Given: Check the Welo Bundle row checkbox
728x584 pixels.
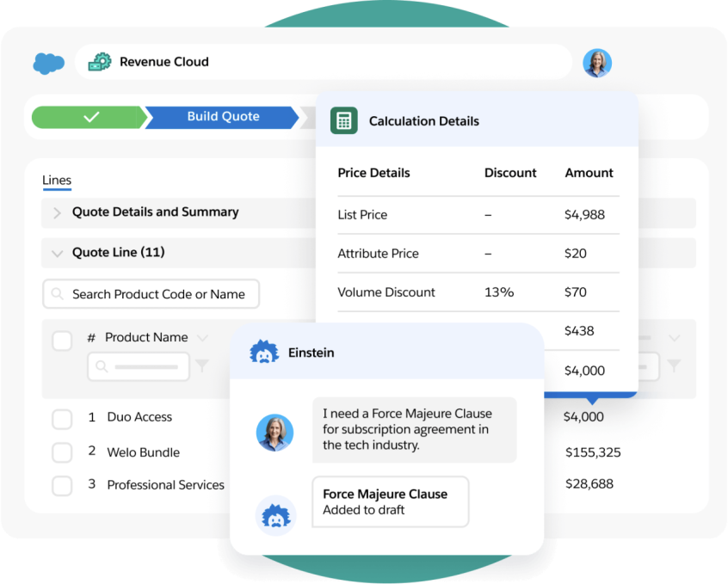Looking at the screenshot, I should (x=62, y=452).
